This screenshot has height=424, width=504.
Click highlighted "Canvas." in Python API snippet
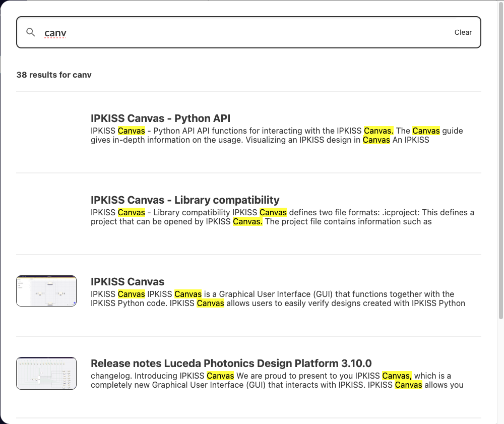[379, 131]
